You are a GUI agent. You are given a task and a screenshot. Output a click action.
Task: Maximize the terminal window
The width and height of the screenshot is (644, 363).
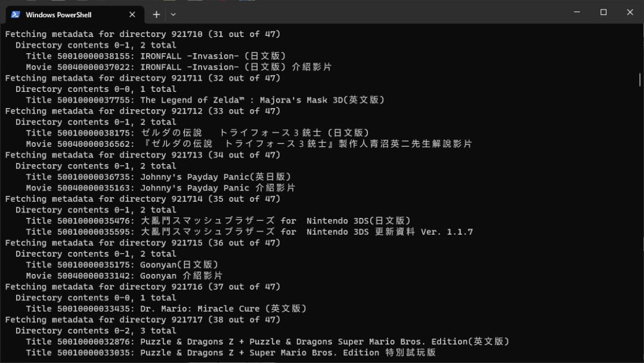[x=603, y=12]
